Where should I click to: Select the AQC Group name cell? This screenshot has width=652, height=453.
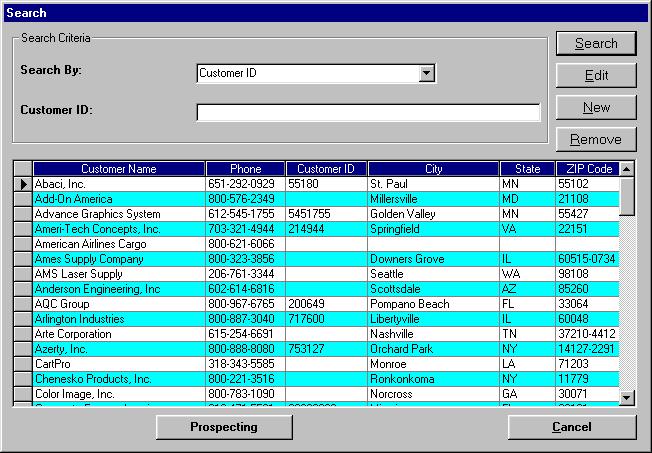point(119,304)
